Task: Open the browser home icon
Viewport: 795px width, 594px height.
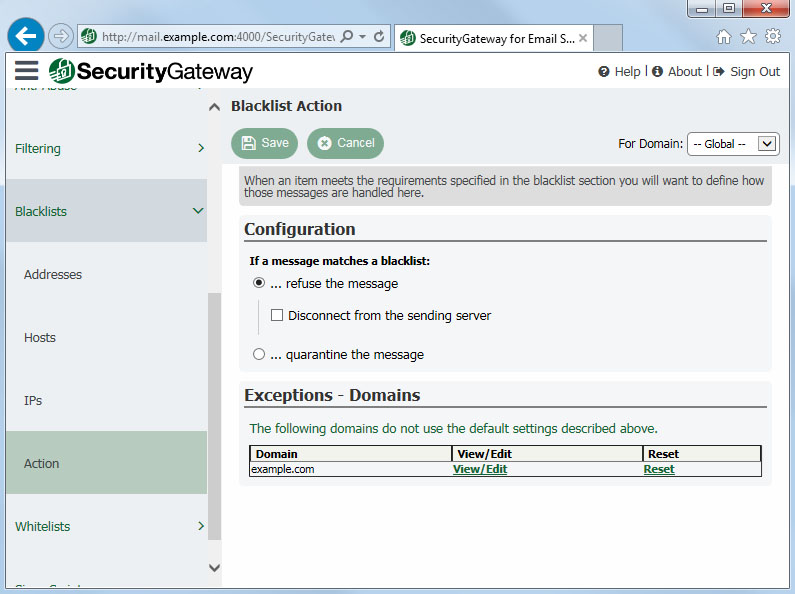Action: (x=724, y=36)
